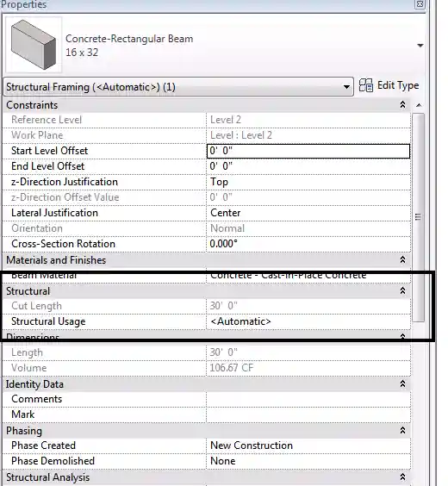The width and height of the screenshot is (448, 486).
Task: Click the Edit Type button
Action: 389,85
